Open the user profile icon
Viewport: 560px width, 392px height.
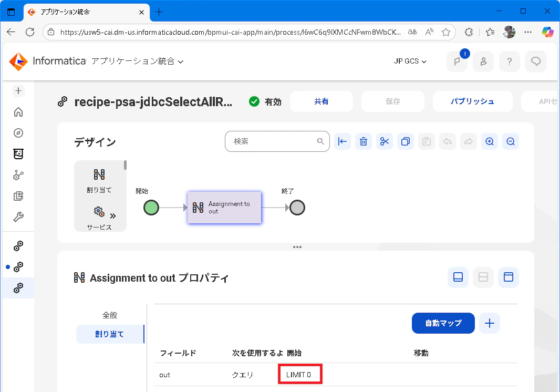tap(483, 61)
